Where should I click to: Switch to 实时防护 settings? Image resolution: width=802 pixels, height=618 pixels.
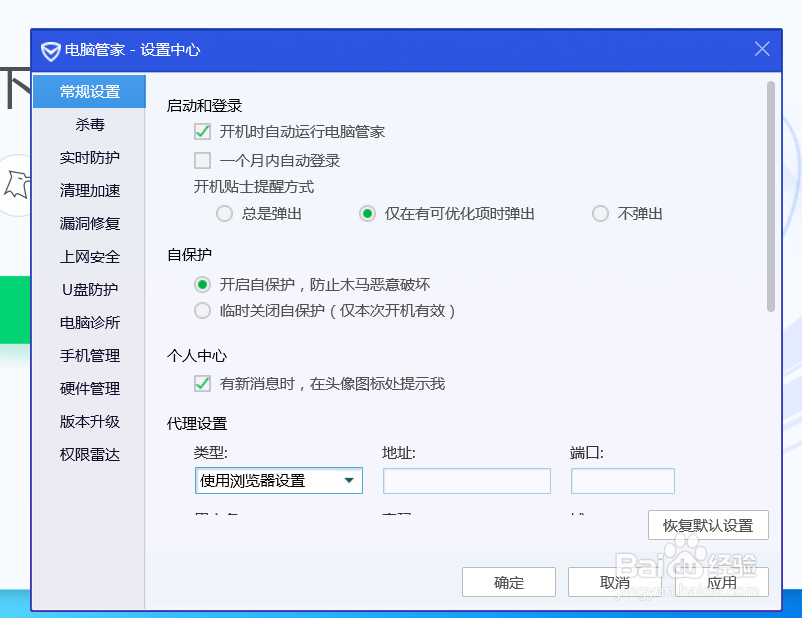coord(90,158)
